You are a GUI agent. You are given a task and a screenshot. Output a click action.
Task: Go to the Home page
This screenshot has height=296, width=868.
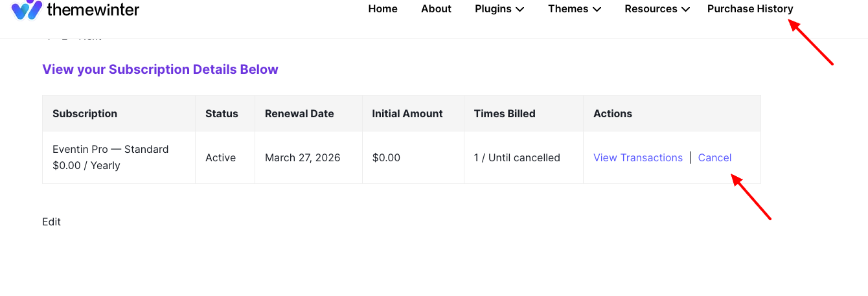(383, 9)
